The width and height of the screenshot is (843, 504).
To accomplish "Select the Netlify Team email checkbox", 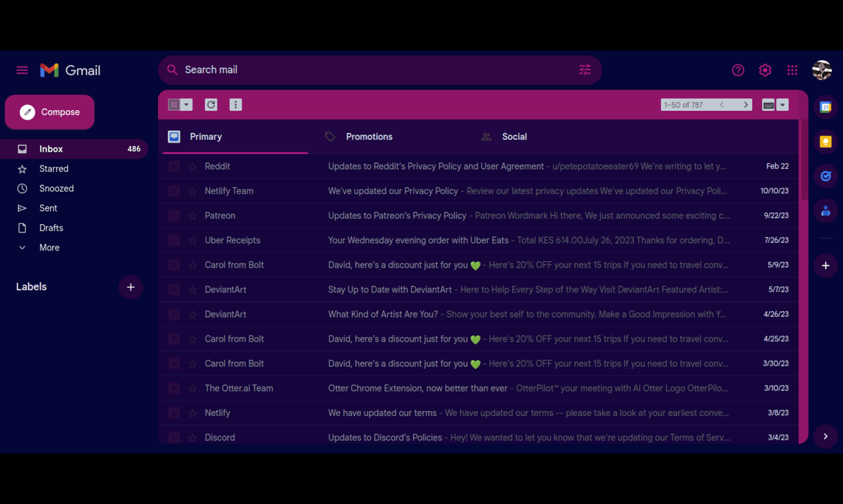I will click(174, 191).
